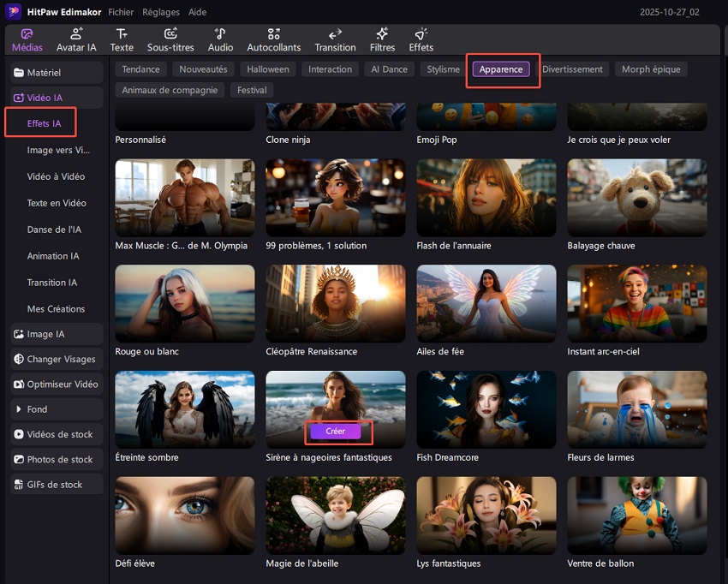Open the Sous-titres panel
Screen dimensions: 728x584
tap(170, 39)
